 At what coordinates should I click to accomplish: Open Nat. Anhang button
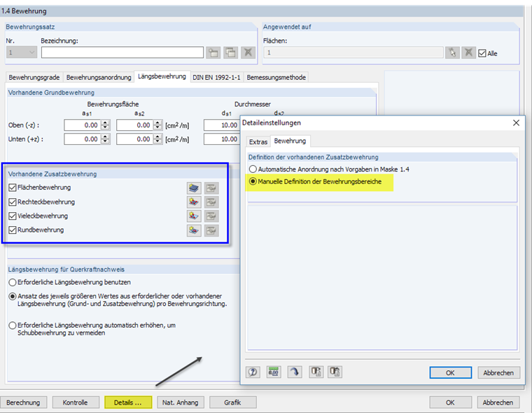click(x=180, y=402)
